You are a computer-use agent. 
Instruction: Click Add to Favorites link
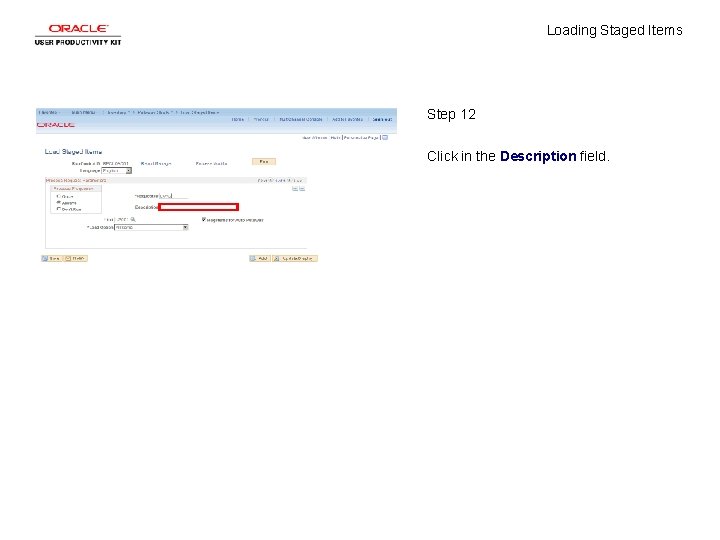347,119
